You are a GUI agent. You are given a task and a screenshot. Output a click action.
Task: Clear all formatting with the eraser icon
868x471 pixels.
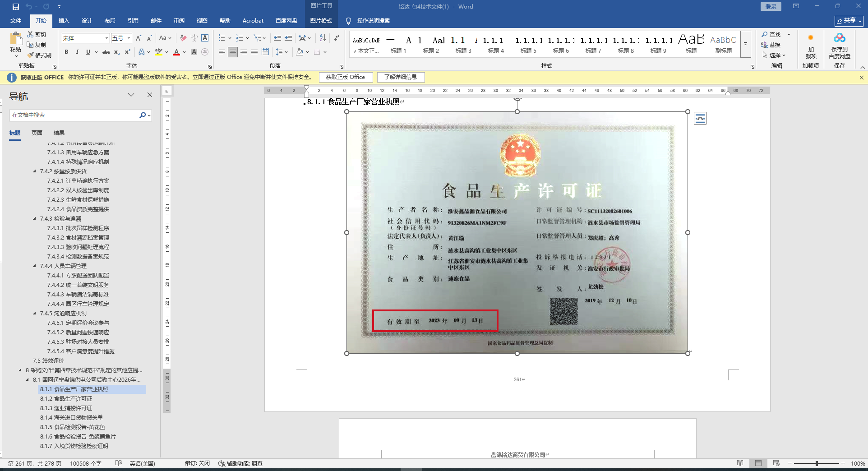183,38
